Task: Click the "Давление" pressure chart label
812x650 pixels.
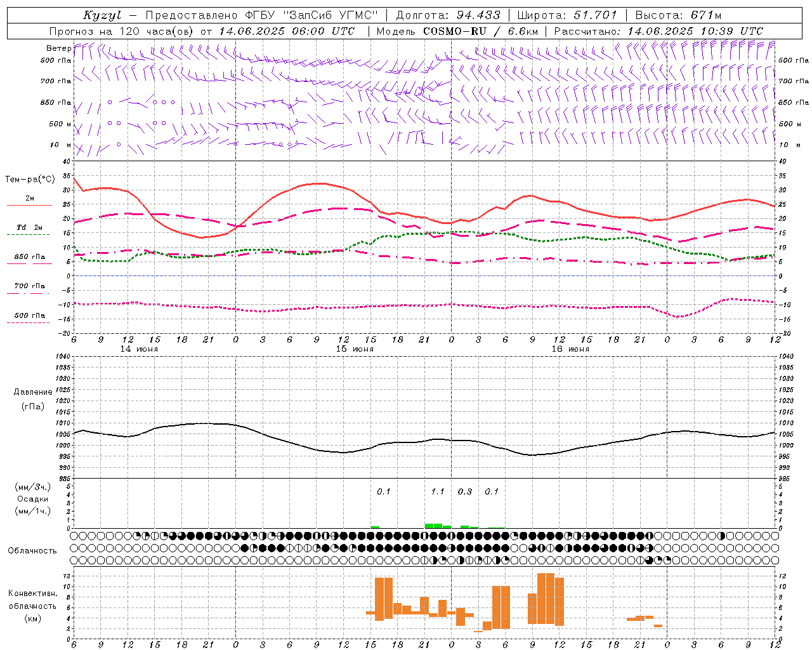Action: pyautogui.click(x=33, y=392)
